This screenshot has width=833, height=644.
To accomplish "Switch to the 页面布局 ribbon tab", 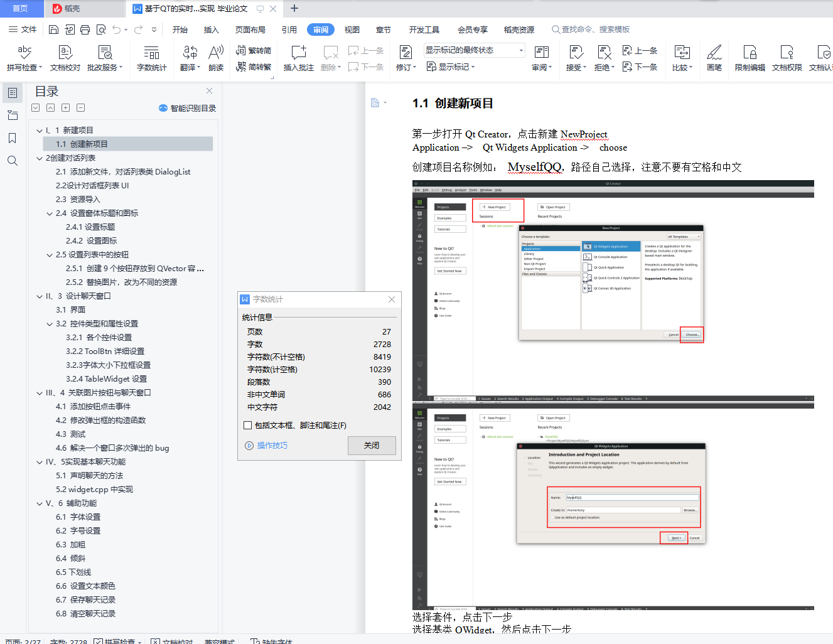I will (x=250, y=30).
